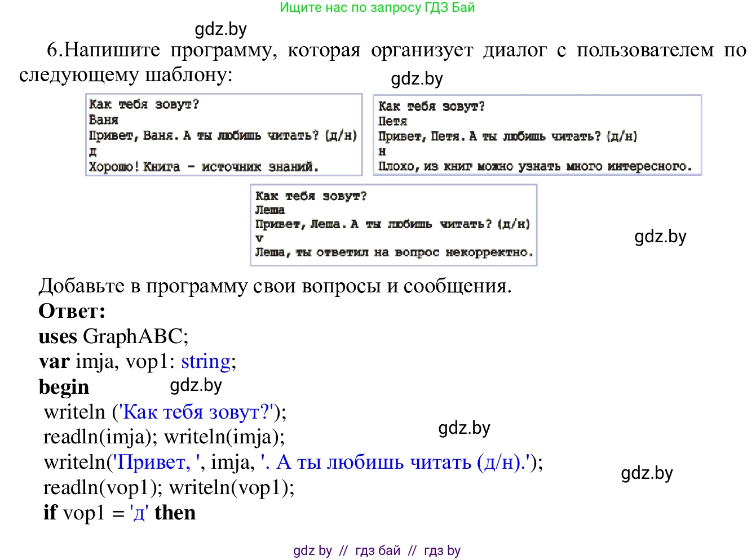The width and height of the screenshot is (756, 560).
Task: Click the "Ответ:" heading
Action: pyautogui.click(x=72, y=311)
